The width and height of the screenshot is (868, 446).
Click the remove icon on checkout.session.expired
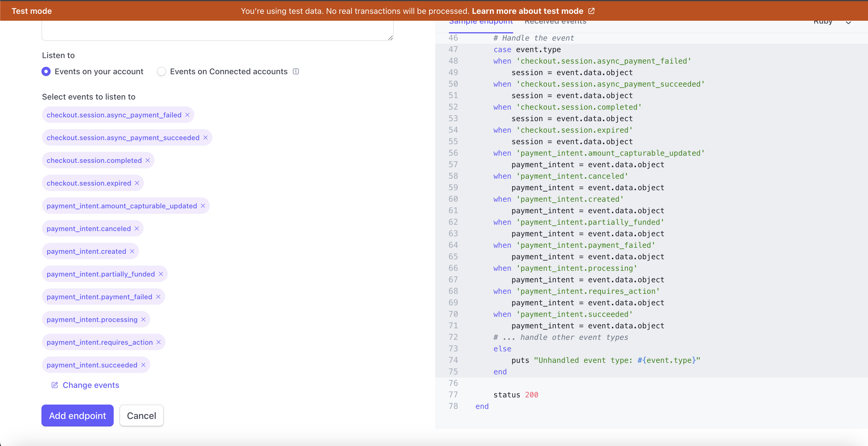(x=137, y=183)
